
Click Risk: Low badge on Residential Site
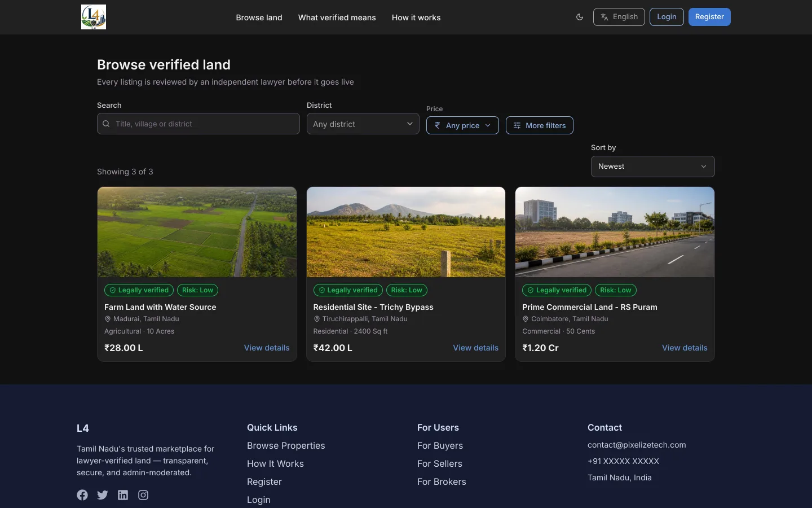[407, 290]
